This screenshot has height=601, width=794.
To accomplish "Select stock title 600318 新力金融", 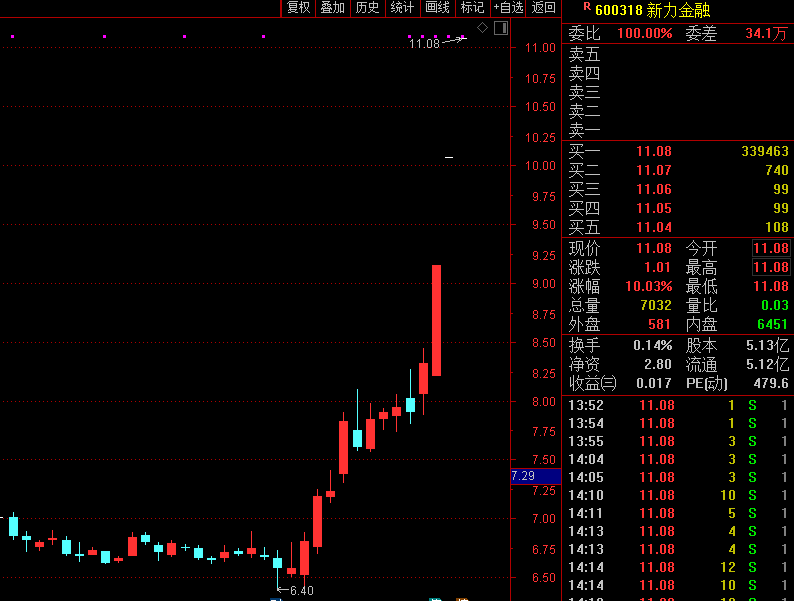I will pyautogui.click(x=653, y=10).
